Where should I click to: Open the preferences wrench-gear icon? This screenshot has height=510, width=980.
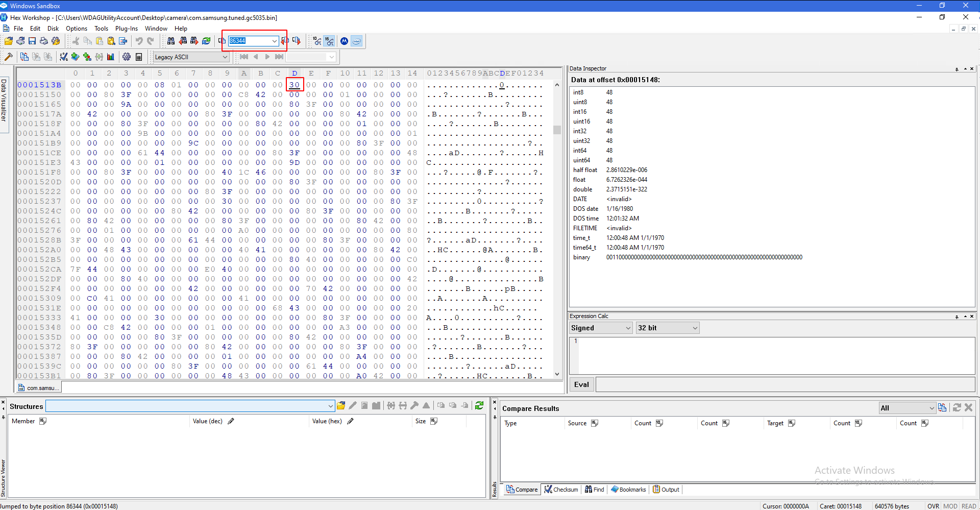(x=56, y=41)
